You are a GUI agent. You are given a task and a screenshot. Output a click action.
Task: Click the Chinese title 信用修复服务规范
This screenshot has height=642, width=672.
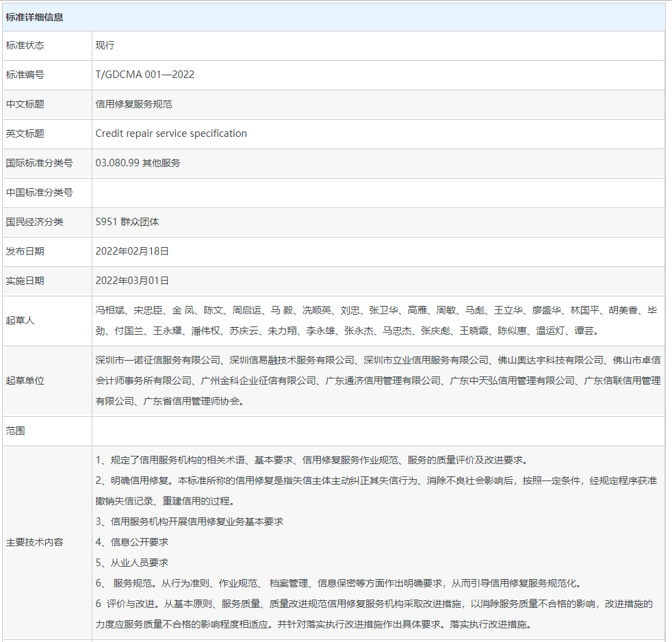point(133,104)
